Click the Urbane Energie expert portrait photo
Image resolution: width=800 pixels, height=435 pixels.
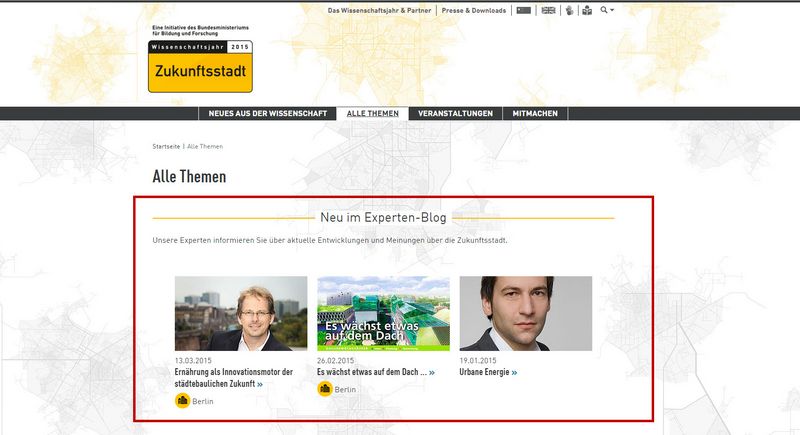click(x=525, y=313)
